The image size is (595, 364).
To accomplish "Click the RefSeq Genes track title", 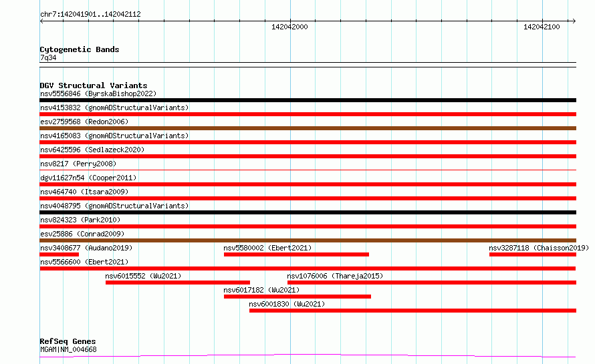I will coord(68,342).
